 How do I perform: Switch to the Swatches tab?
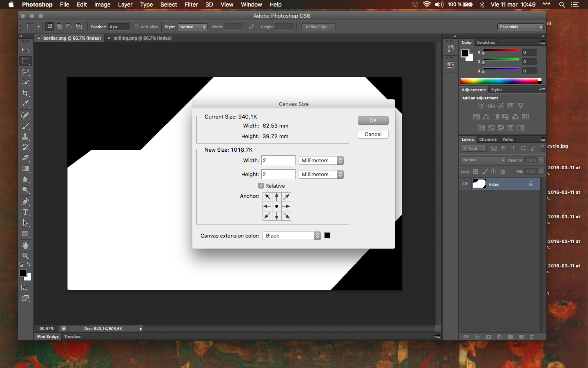click(x=486, y=43)
